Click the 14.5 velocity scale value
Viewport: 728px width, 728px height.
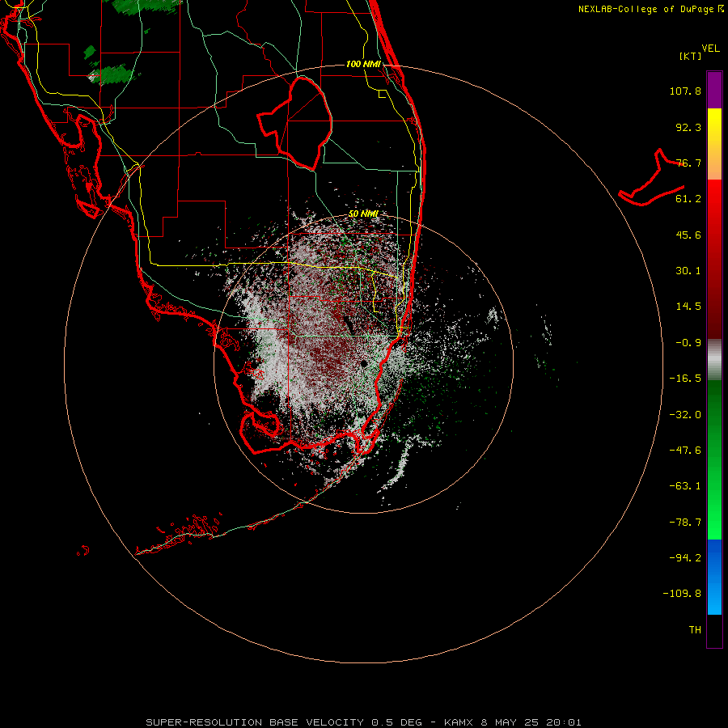pos(688,307)
